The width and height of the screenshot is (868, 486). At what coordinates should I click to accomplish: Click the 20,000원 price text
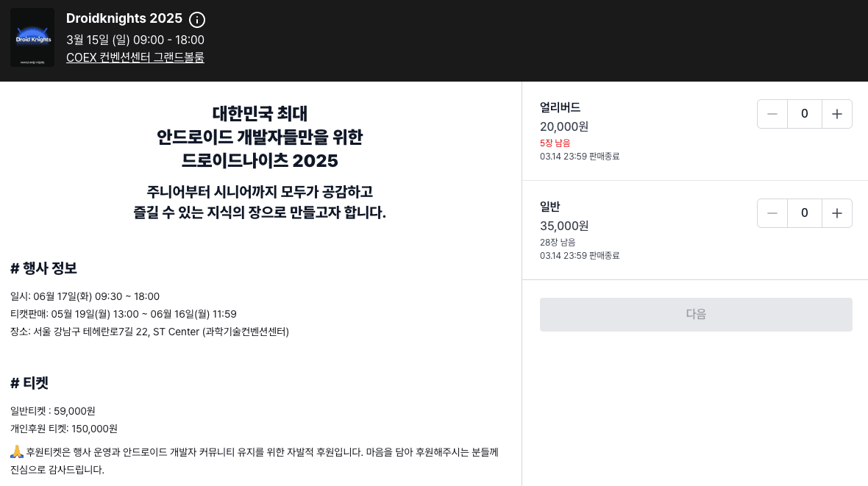pos(564,126)
